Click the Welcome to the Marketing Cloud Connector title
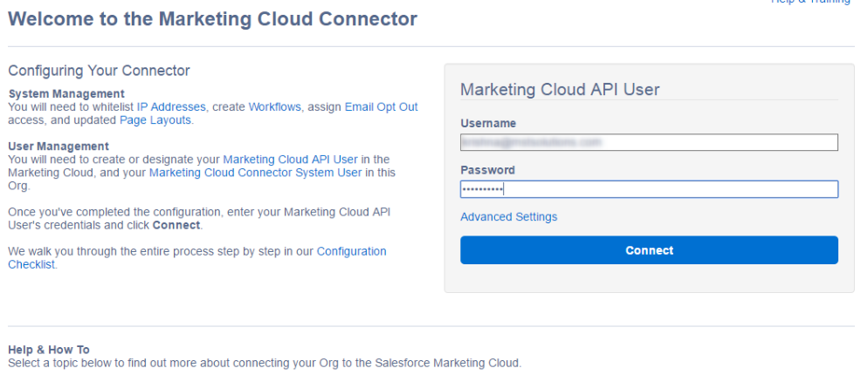The image size is (868, 375). tap(212, 19)
